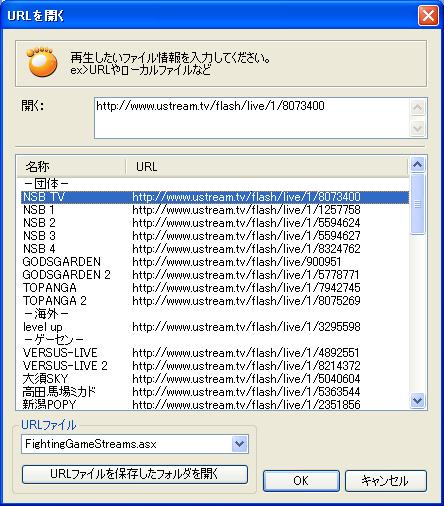Click the URL ending in 8214372

tap(246, 366)
